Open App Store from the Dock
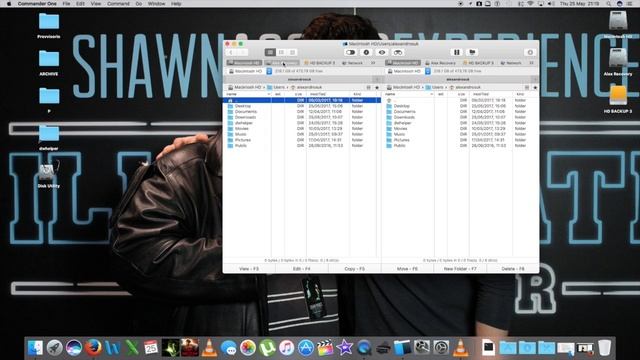 point(306,348)
